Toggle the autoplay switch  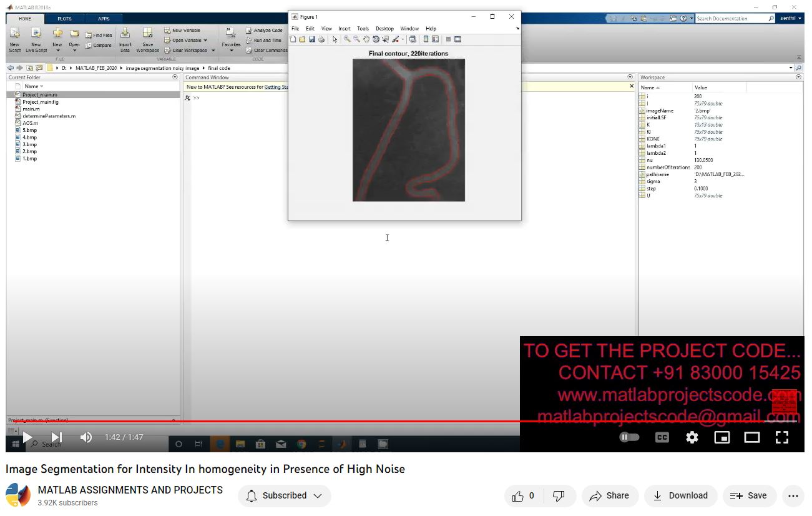point(629,437)
